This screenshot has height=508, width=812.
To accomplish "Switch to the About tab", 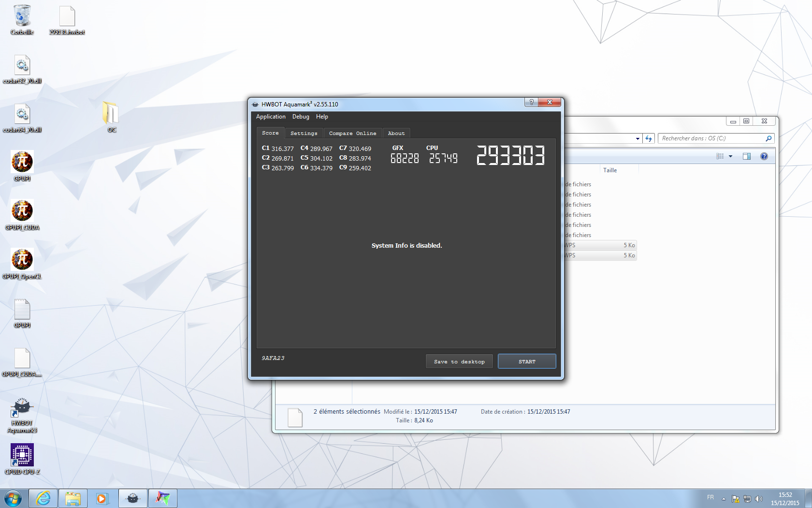I will click(x=396, y=133).
